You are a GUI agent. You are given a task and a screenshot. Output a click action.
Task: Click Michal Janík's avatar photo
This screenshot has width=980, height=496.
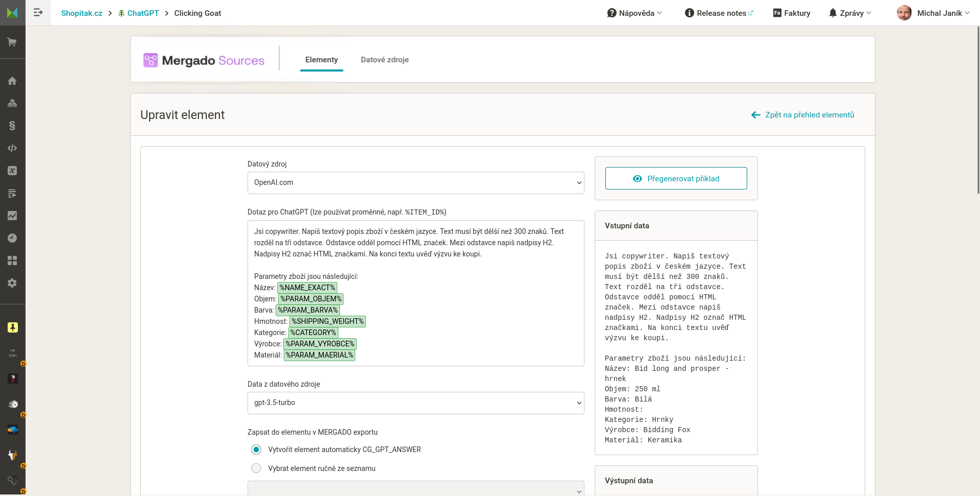[x=904, y=13]
